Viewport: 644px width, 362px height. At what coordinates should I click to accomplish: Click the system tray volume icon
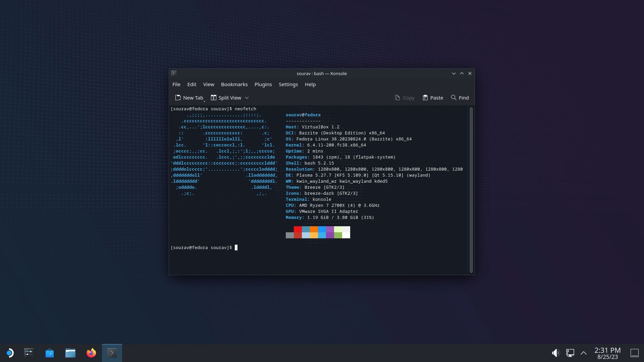555,353
